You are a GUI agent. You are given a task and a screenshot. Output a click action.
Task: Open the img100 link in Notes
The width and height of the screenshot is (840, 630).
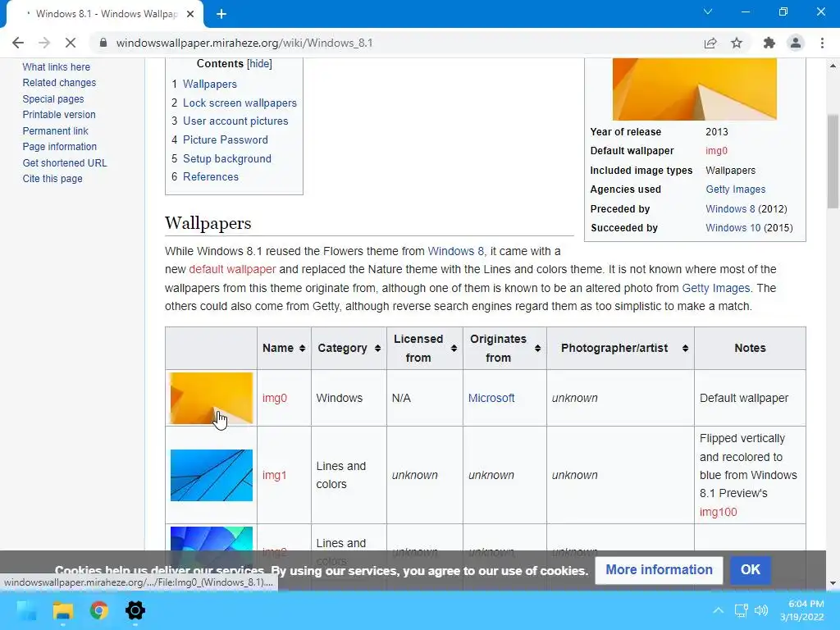pos(718,512)
